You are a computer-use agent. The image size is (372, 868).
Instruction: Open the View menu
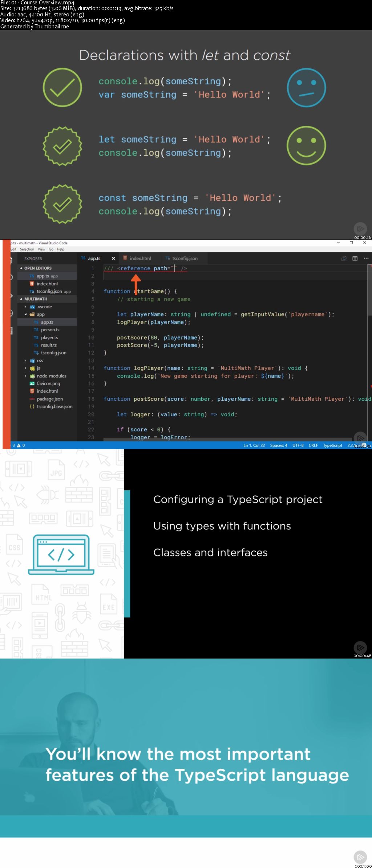point(41,249)
